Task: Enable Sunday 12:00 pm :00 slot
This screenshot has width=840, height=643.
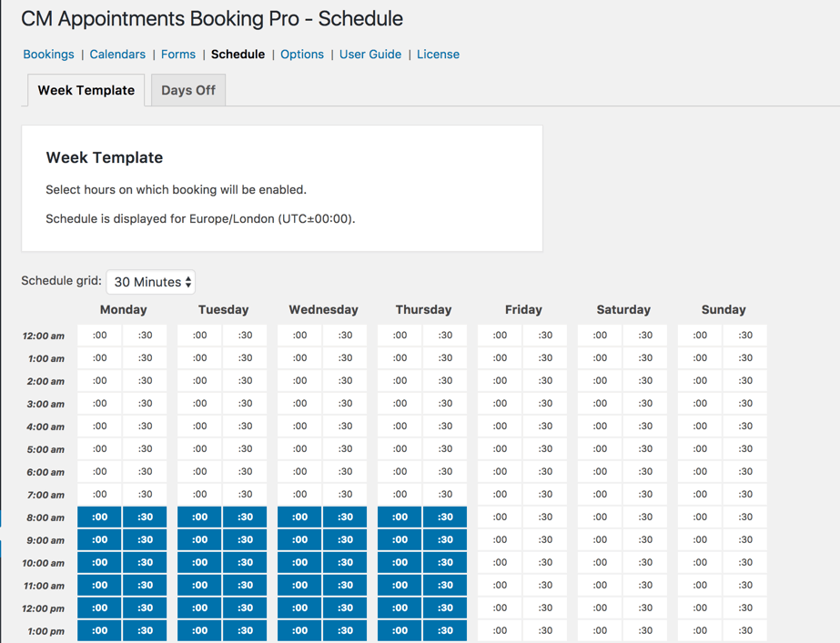Action: [700, 608]
